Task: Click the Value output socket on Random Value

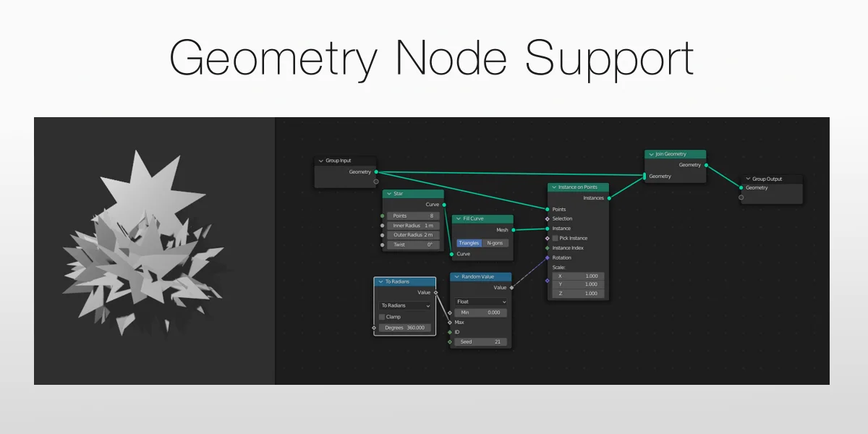Action: tap(512, 286)
